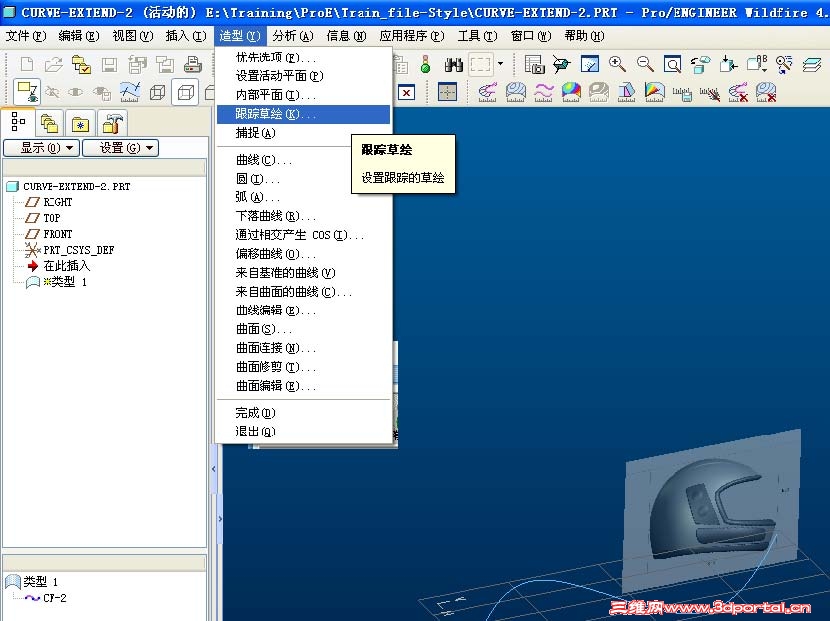Click the save analysis icon
This screenshot has width=830, height=621.
(x=682, y=93)
